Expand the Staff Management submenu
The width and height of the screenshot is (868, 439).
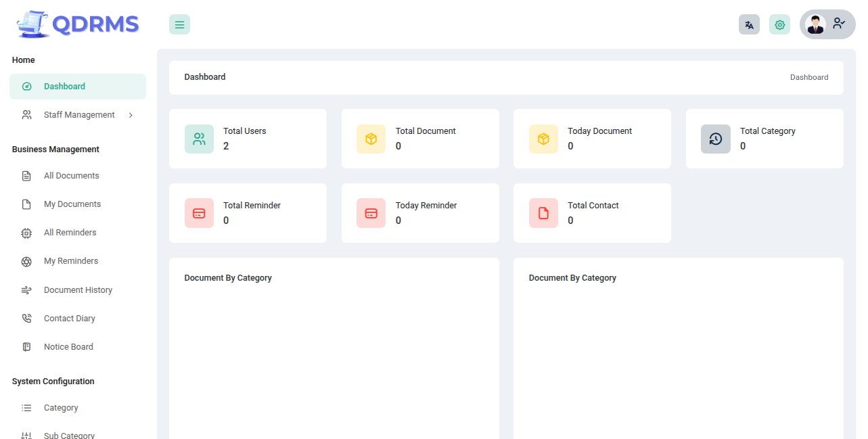[x=78, y=115]
